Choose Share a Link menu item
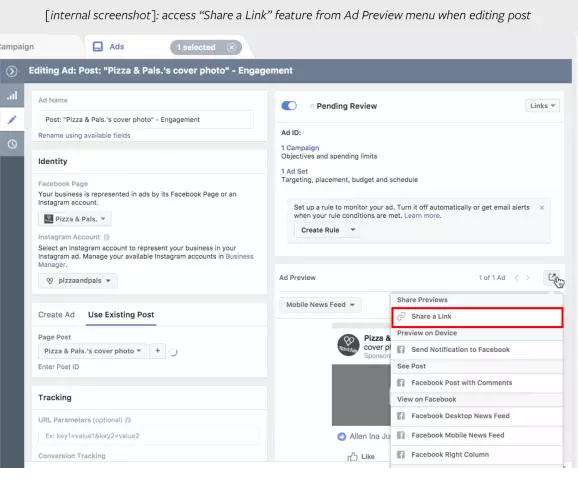Image resolution: width=578 pixels, height=479 pixels. 477,317
